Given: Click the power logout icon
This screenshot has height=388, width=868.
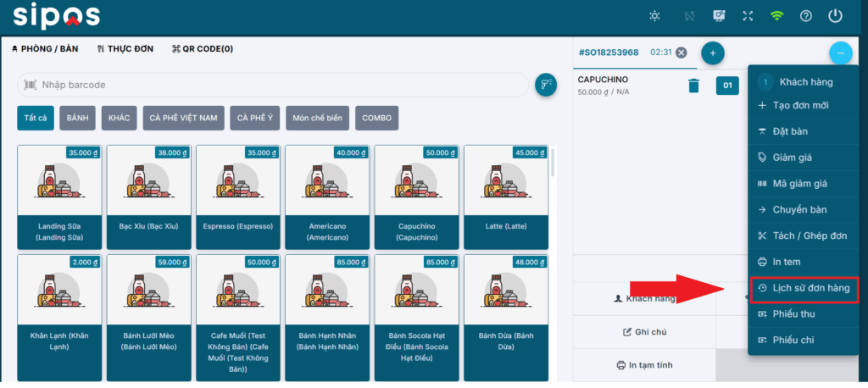Looking at the screenshot, I should 835,16.
